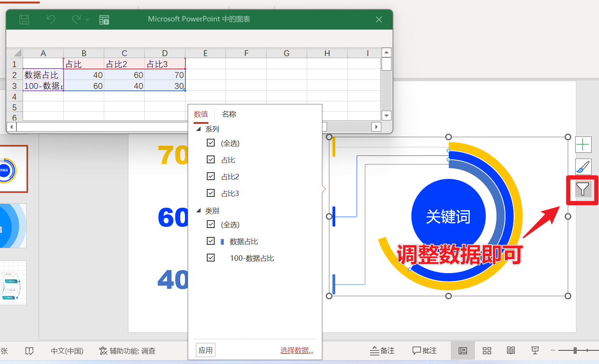Click the spell check book icon

pyautogui.click(x=29, y=351)
